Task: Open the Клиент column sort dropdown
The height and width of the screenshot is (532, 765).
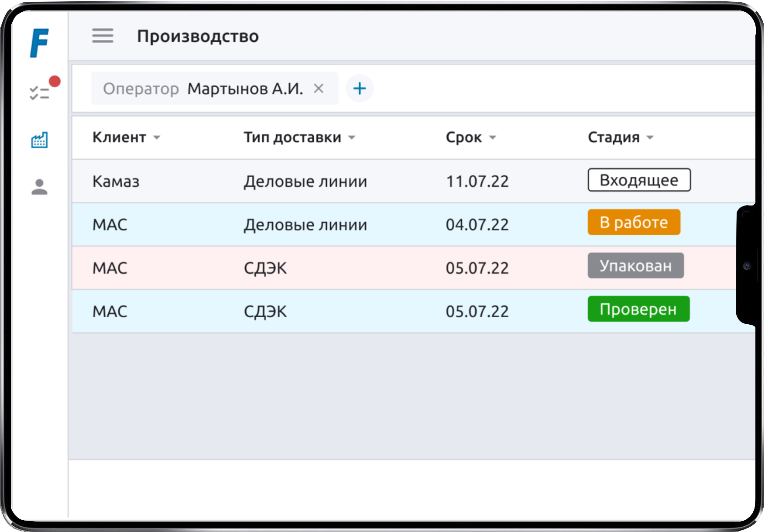Action: pyautogui.click(x=156, y=137)
